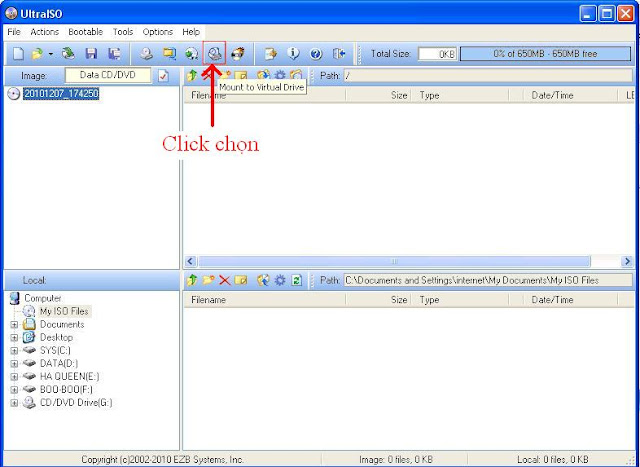
Task: Select My ISO Files in Local tree
Action: 64,311
